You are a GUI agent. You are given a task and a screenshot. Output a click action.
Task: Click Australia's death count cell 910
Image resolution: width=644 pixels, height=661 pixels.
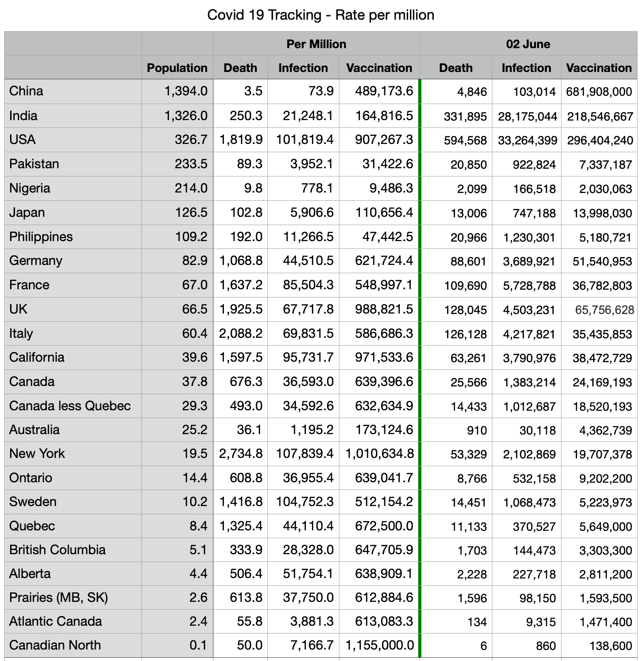click(477, 431)
